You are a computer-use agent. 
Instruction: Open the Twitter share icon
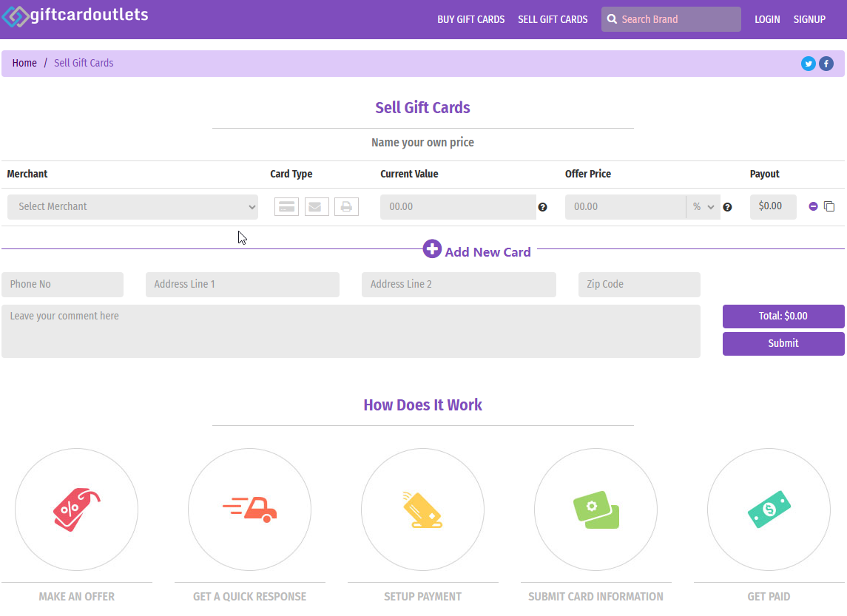point(808,64)
